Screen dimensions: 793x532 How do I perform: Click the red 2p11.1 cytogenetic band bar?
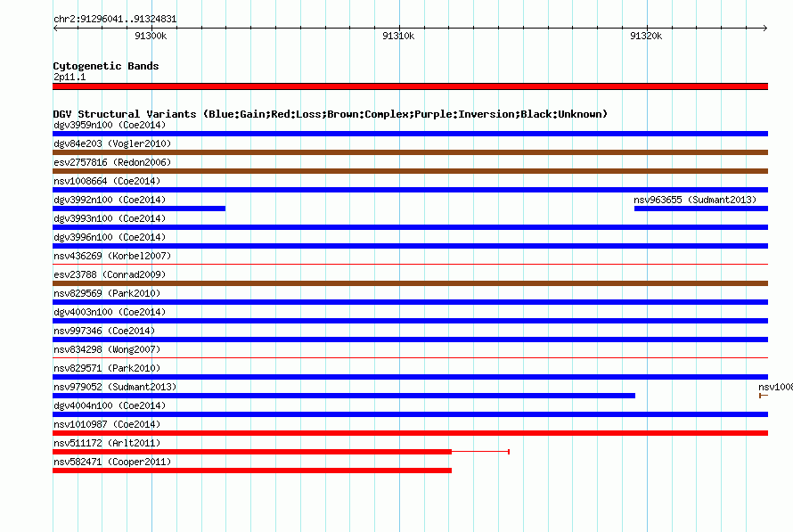click(410, 86)
